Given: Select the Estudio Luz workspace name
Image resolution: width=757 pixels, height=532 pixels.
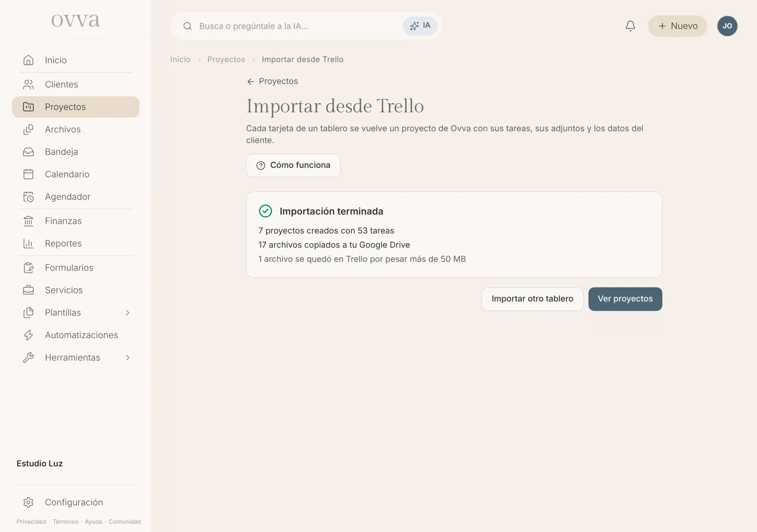Looking at the screenshot, I should click(x=39, y=463).
